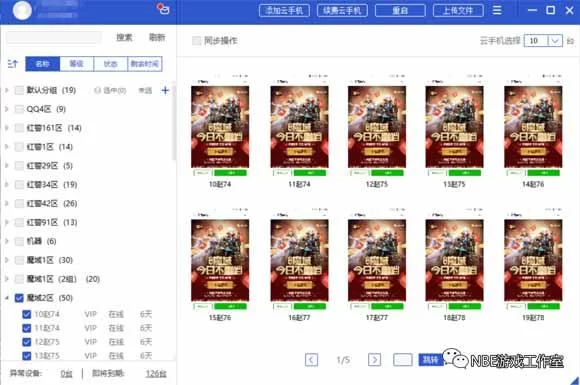Open the 0台 abnormal devices link

tap(66, 374)
